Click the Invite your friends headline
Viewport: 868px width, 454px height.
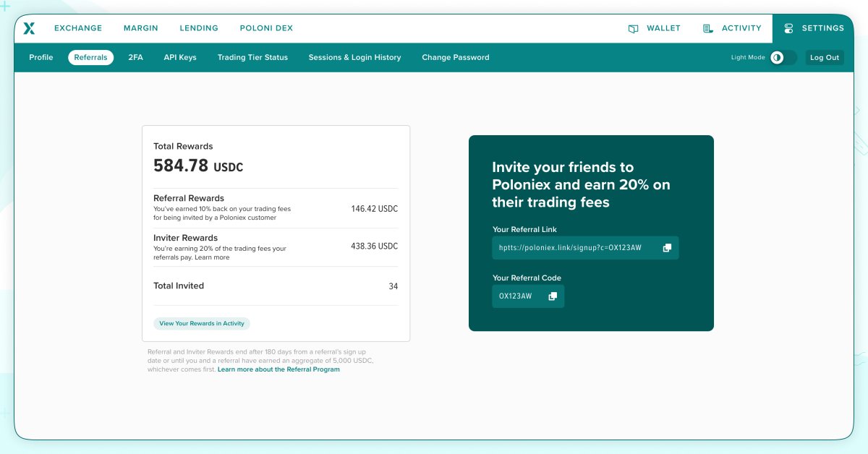581,185
